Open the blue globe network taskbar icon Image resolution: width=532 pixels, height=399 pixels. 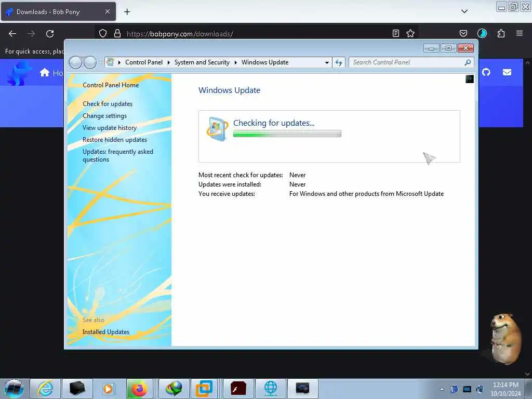click(270, 389)
